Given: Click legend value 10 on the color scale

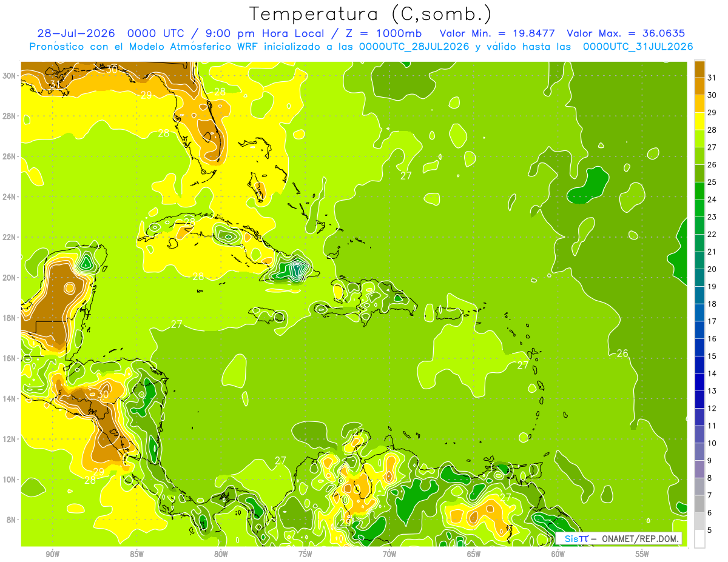Looking at the screenshot, I should (x=712, y=443).
